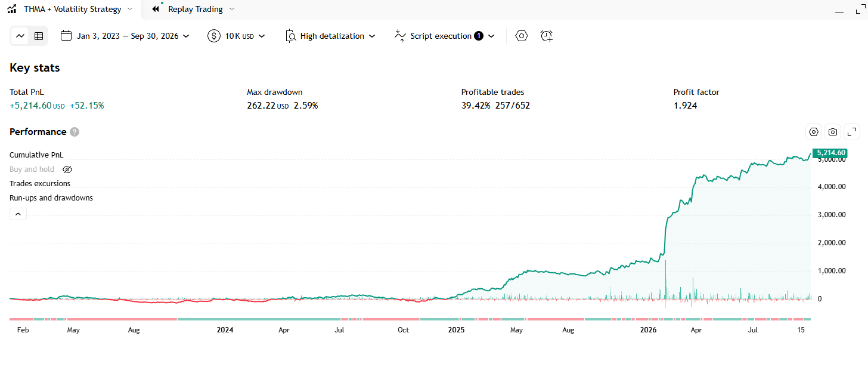This screenshot has height=367, width=868.
Task: Switch to the overview chart view
Action: (x=21, y=36)
